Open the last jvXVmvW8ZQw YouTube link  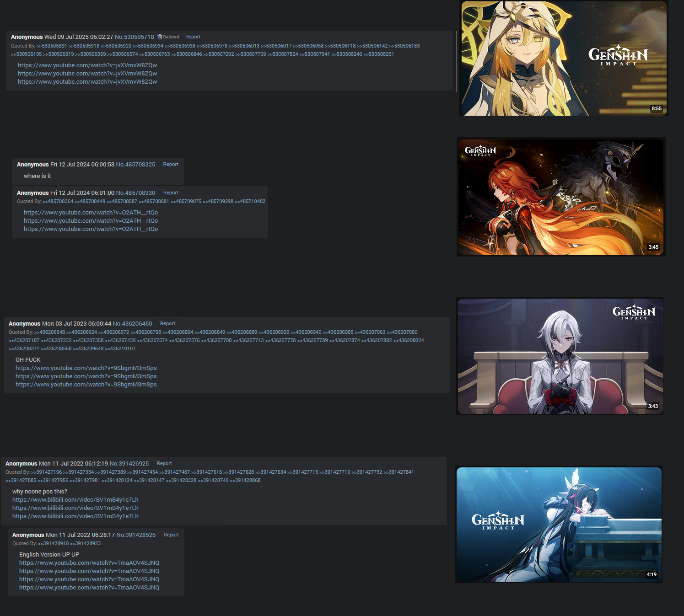tap(87, 82)
